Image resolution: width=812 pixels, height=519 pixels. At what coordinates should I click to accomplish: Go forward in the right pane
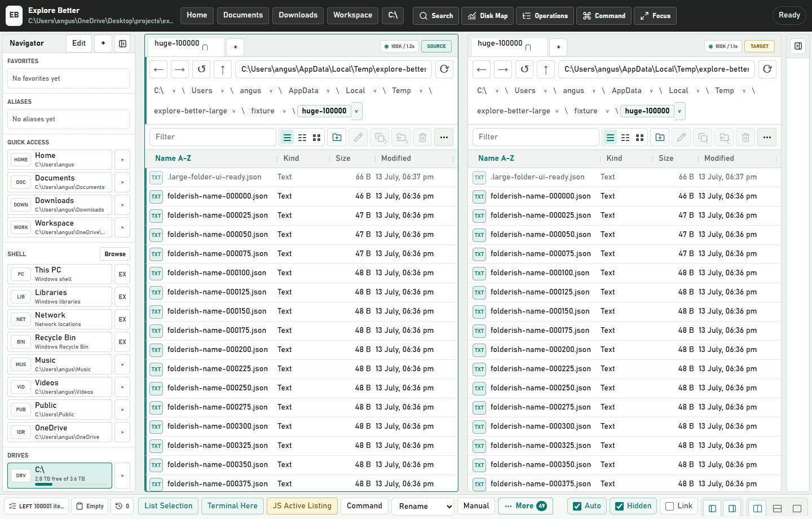503,69
